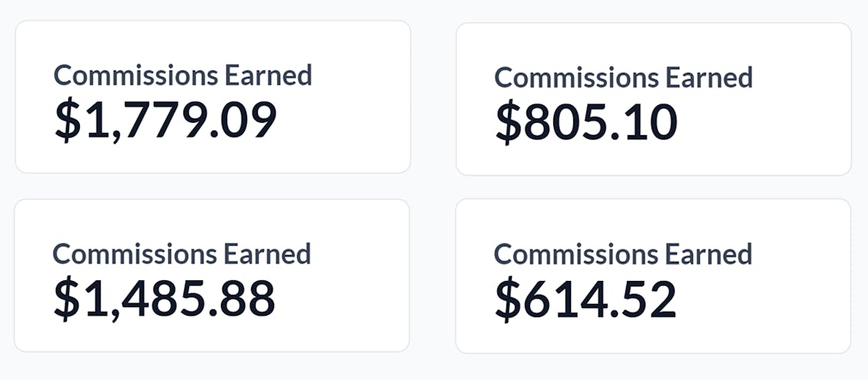
Task: Click the dollar sign in $614.52
Action: coord(508,300)
